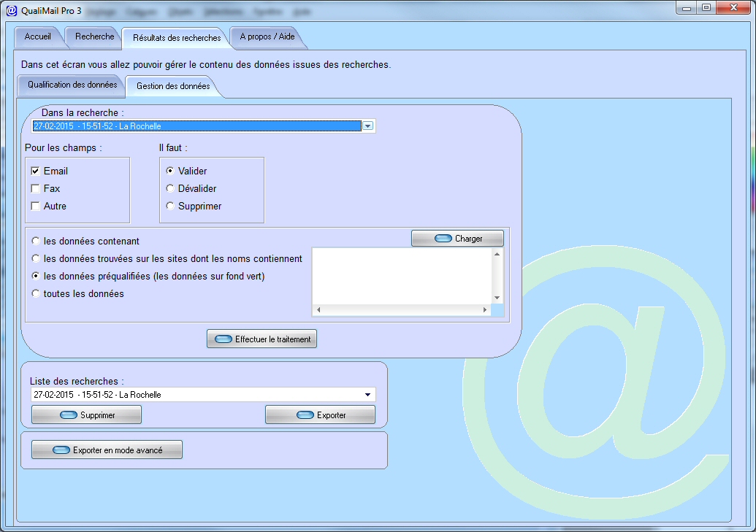756x532 pixels.
Task: Click Effectuer le traitement button
Action: pyautogui.click(x=261, y=339)
